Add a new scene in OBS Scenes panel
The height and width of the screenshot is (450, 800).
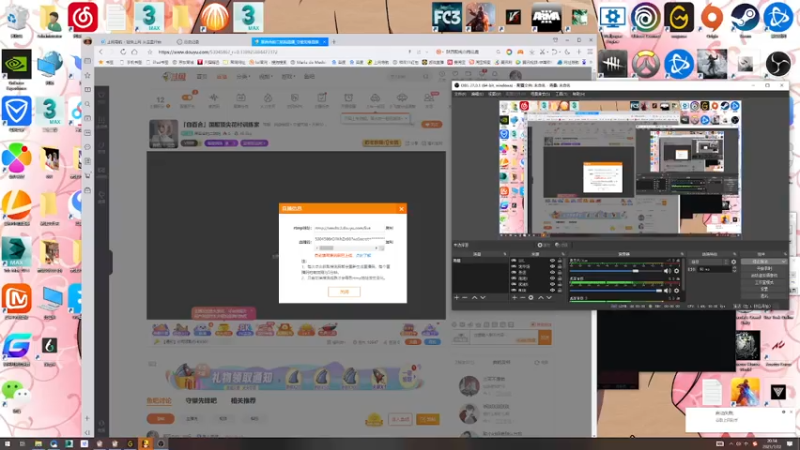click(x=457, y=297)
